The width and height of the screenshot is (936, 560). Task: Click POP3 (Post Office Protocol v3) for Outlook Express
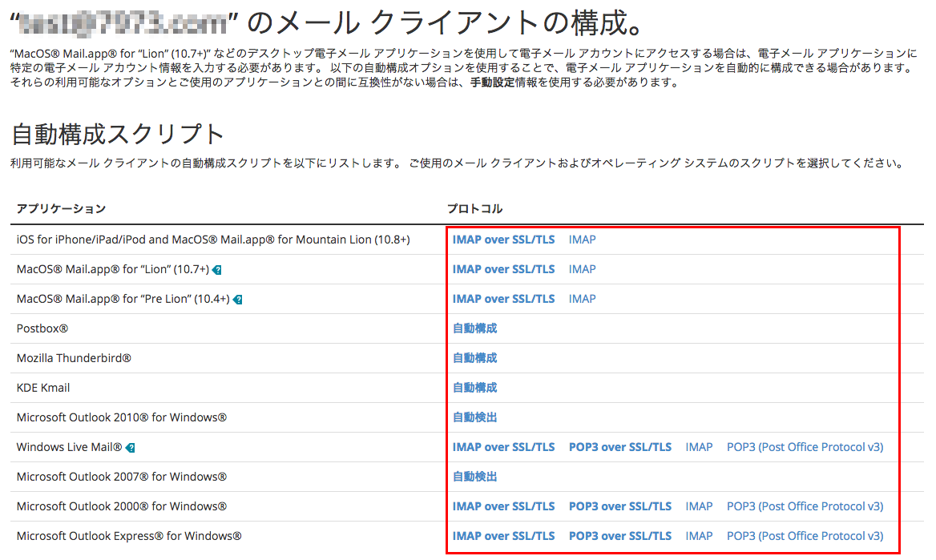tap(805, 536)
